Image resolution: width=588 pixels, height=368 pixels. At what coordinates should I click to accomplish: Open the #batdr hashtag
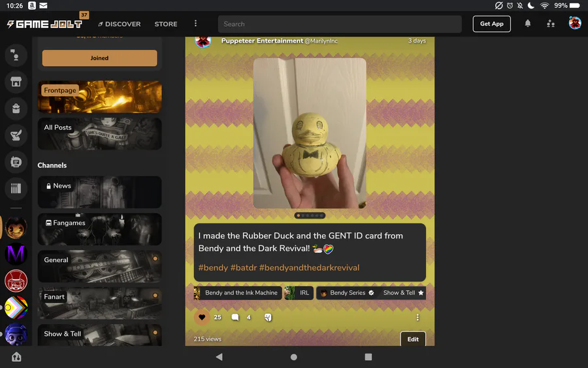point(244,267)
